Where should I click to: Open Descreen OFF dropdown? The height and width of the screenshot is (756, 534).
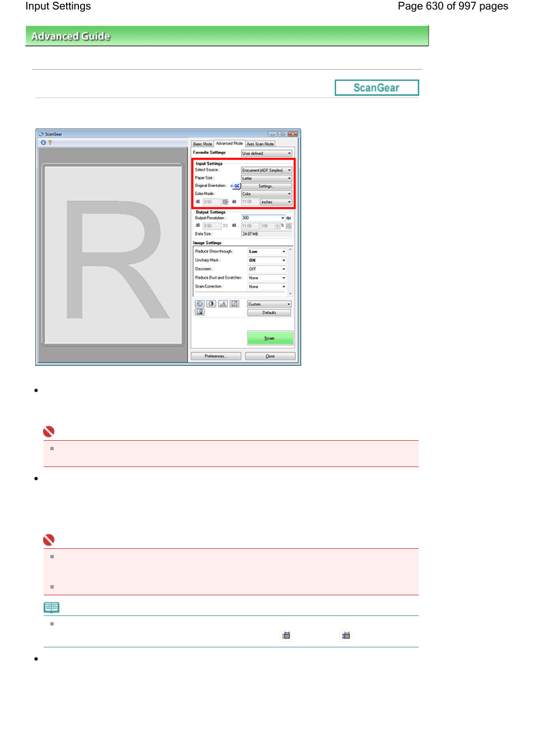coord(267,269)
